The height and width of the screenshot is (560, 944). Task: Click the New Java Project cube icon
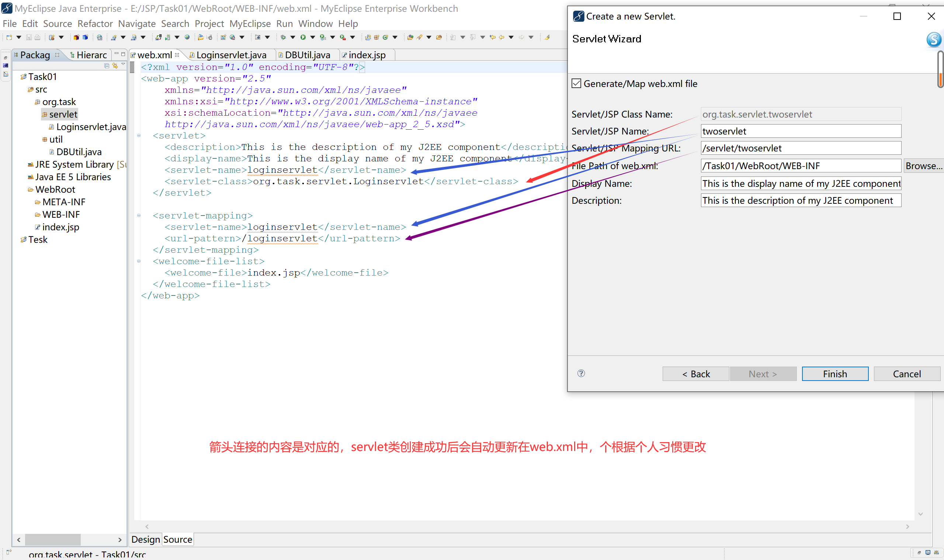77,37
